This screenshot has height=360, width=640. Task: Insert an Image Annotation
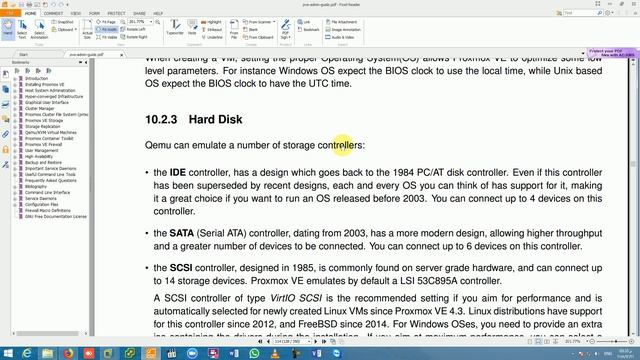coord(343,29)
